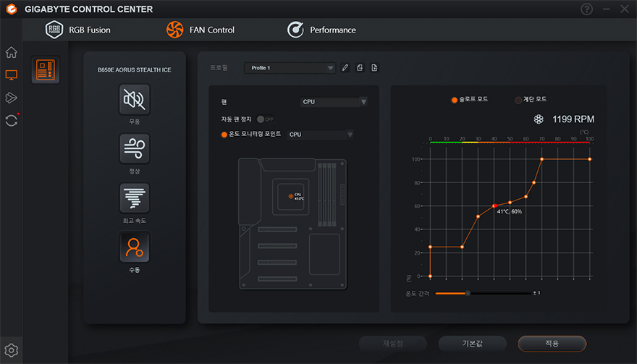Switch to the FAN Control tab
The height and width of the screenshot is (364, 637).
(x=201, y=30)
